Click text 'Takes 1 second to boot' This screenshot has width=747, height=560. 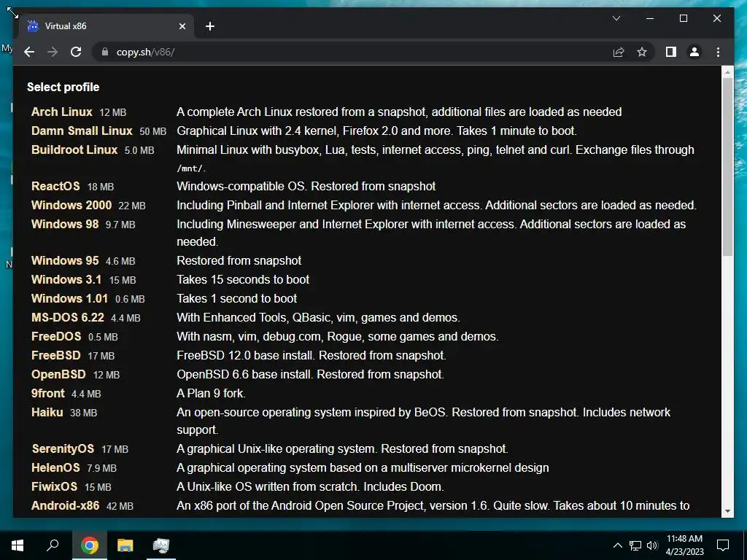pos(237,298)
